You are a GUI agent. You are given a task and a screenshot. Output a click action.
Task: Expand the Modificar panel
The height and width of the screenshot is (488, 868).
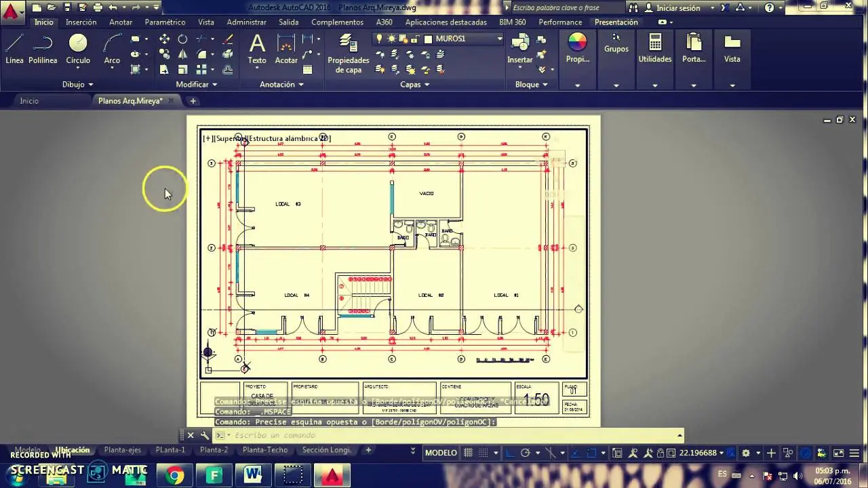click(195, 84)
